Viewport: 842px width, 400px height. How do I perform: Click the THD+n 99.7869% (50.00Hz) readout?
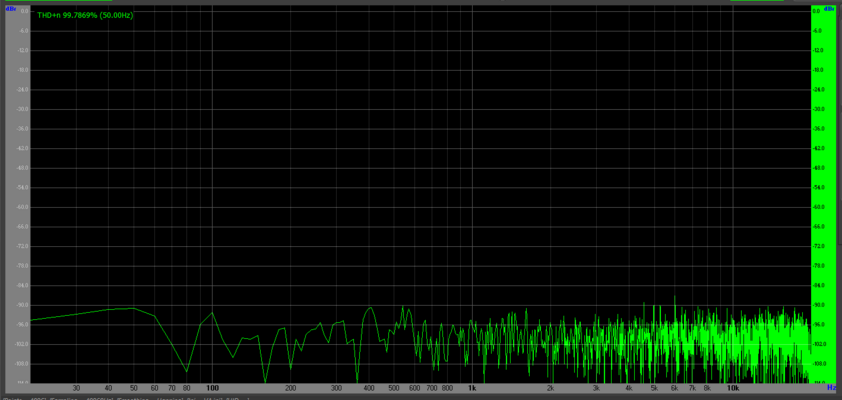(85, 16)
